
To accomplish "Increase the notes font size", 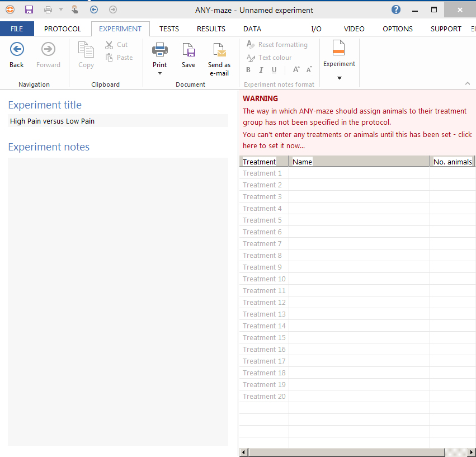I will pos(296,70).
